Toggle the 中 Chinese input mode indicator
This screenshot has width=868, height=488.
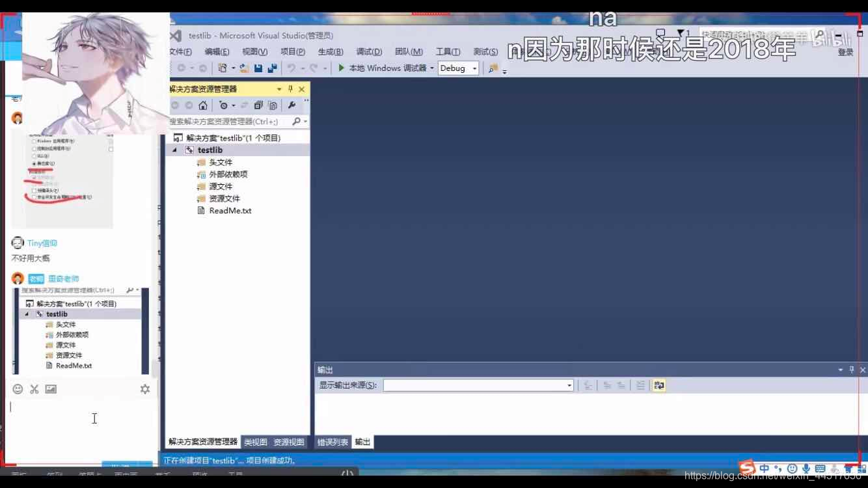[765, 468]
